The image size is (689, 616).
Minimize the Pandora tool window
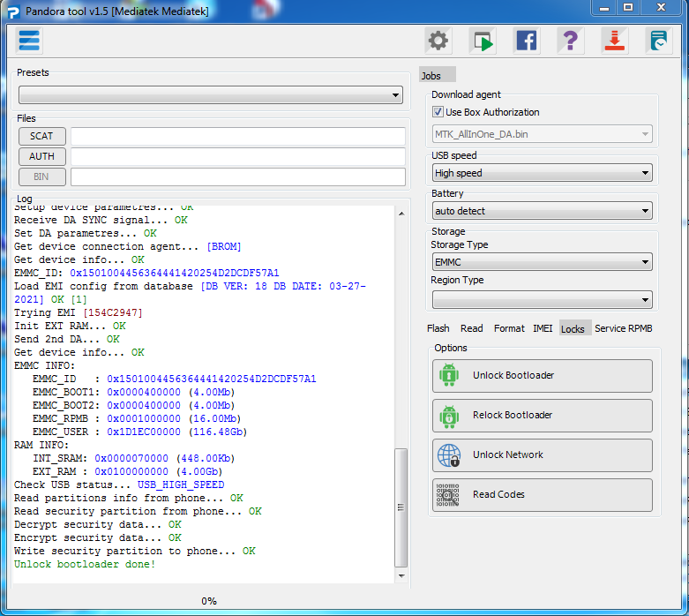(x=604, y=7)
